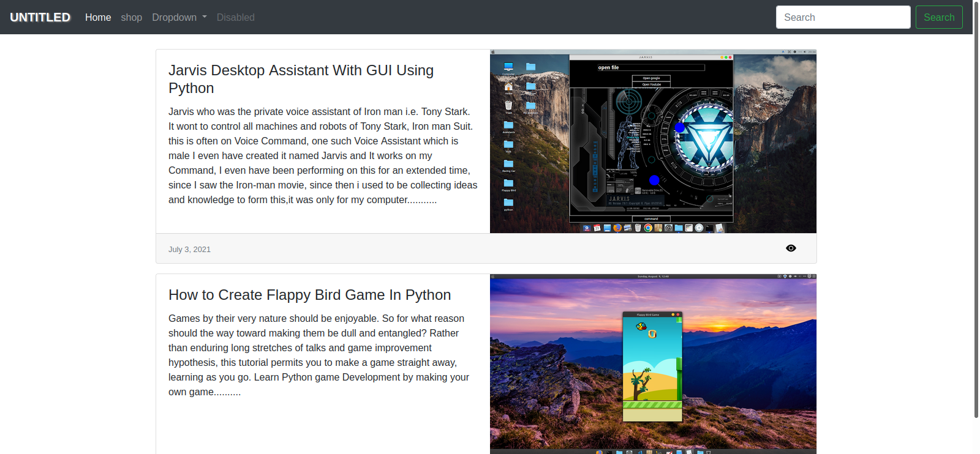Open the Jarvis desktop screenshot thumbnail
This screenshot has height=454, width=980.
tap(653, 141)
